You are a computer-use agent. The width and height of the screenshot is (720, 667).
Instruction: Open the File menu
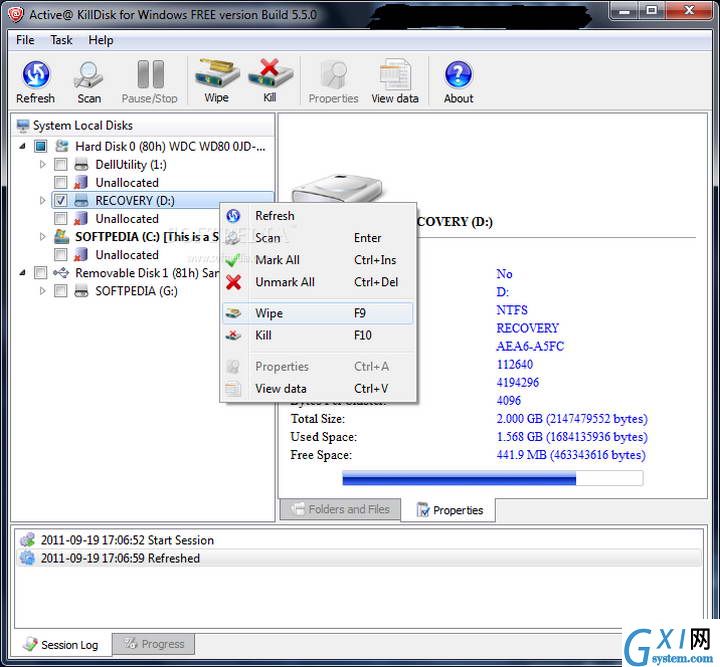pos(25,40)
